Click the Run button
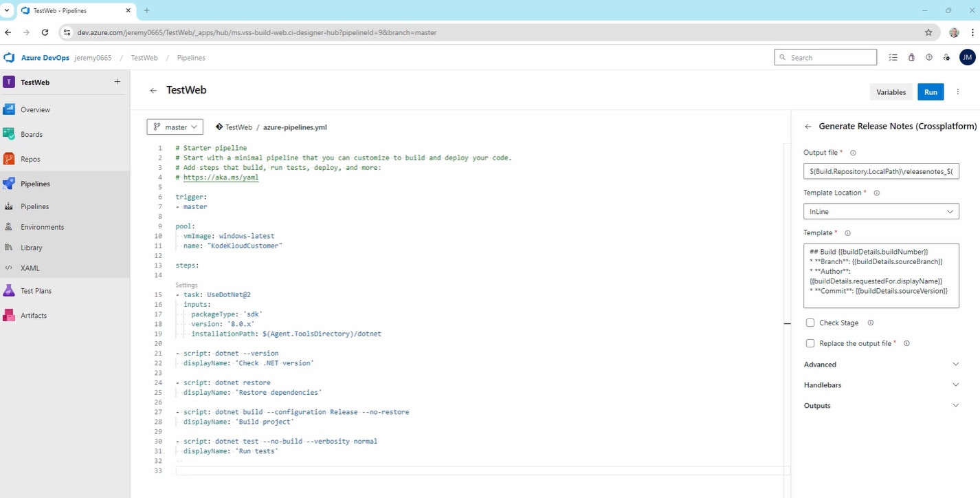980x498 pixels. (931, 92)
